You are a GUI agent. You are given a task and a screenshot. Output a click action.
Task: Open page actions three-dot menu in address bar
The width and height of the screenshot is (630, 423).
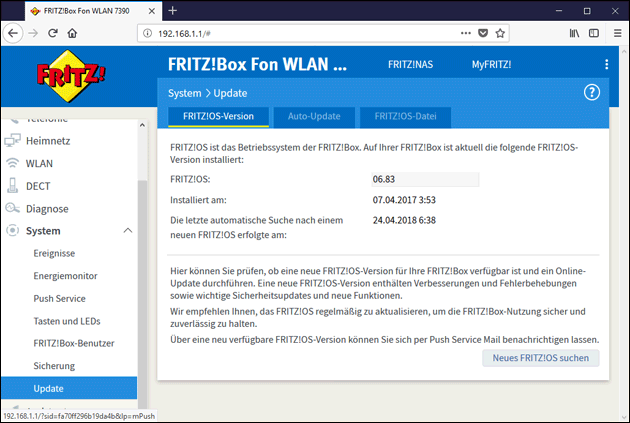pos(466,33)
